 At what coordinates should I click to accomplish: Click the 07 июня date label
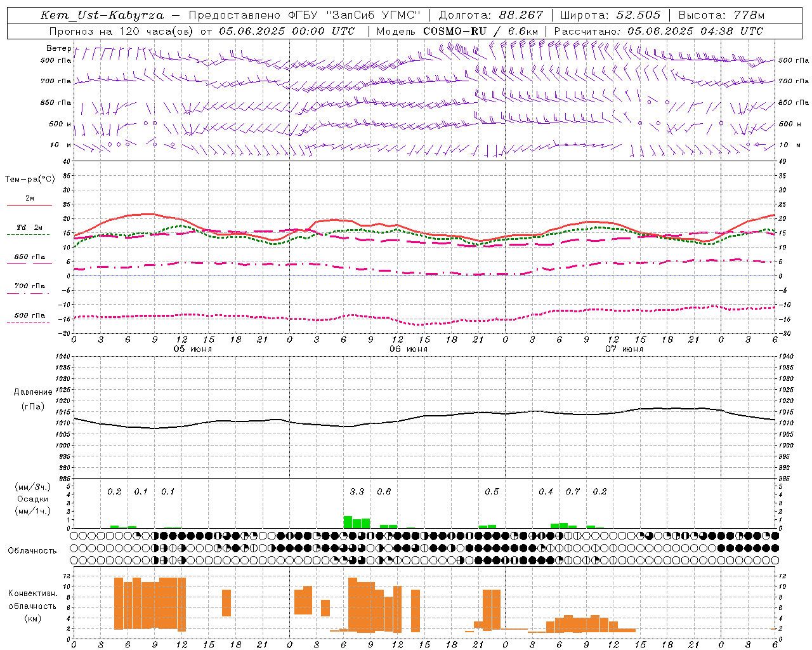[624, 348]
